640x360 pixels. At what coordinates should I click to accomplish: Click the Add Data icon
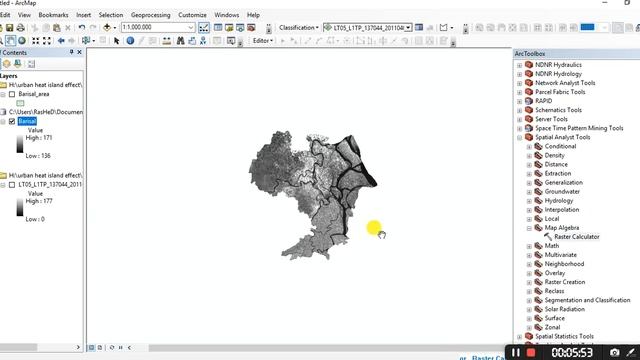click(x=107, y=28)
